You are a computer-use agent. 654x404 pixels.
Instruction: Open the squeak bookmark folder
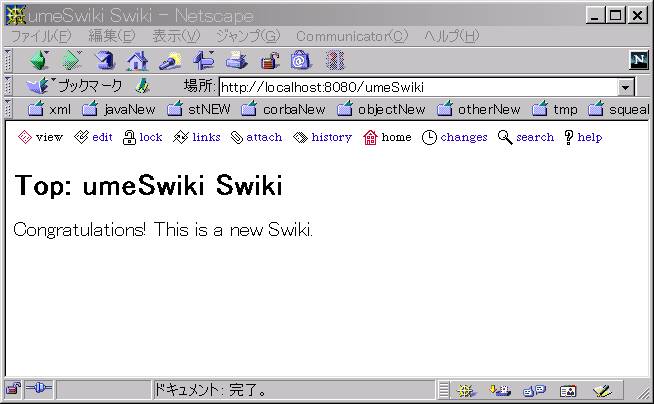tap(619, 109)
